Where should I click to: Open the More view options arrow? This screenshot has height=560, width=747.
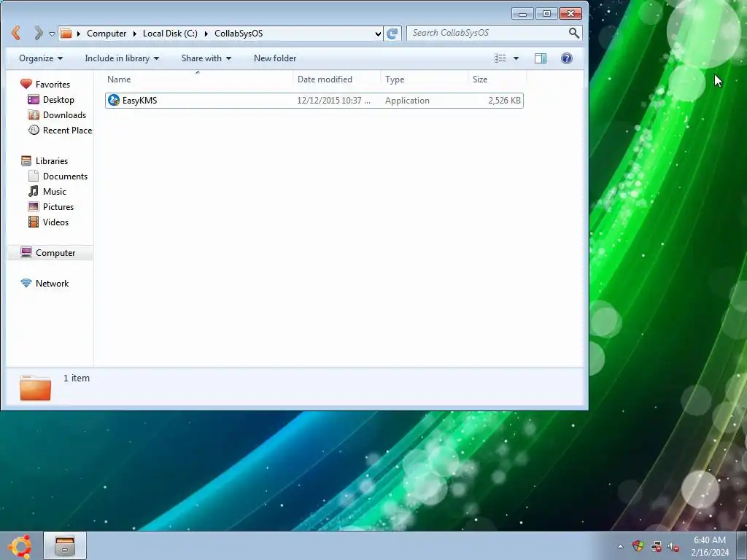click(516, 58)
